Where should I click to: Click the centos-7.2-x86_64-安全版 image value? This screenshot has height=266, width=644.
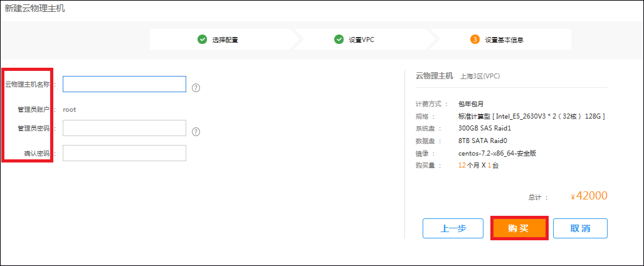[x=497, y=153]
